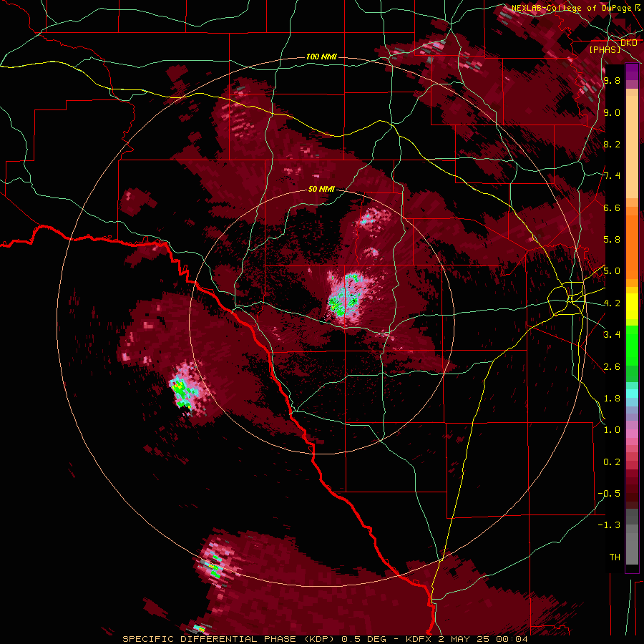Click the 0.2 value on the color scale
Image resolution: width=644 pixels, height=644 pixels.
[x=612, y=462]
